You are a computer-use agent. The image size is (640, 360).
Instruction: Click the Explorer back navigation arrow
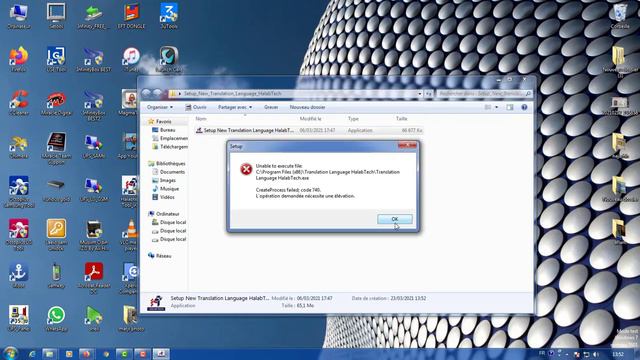146,93
